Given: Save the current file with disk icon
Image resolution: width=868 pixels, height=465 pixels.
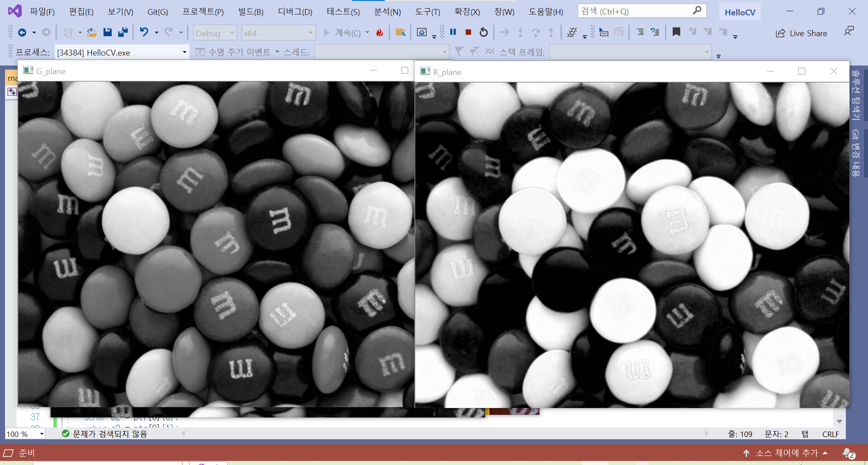Looking at the screenshot, I should [x=108, y=33].
